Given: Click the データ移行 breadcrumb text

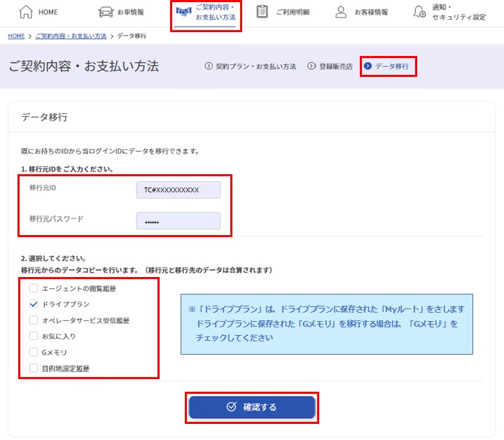Looking at the screenshot, I should (132, 36).
